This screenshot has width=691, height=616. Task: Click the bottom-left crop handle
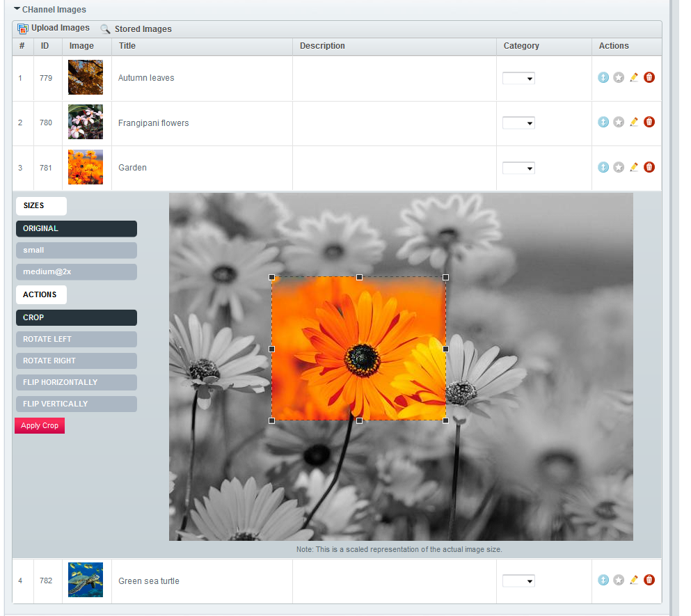pos(272,421)
